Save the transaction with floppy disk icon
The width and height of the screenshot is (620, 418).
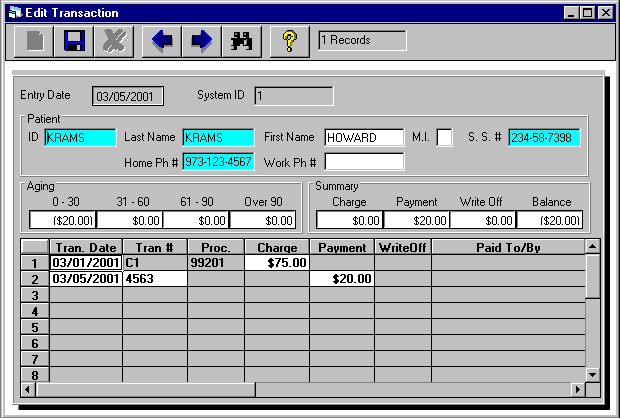[x=74, y=41]
